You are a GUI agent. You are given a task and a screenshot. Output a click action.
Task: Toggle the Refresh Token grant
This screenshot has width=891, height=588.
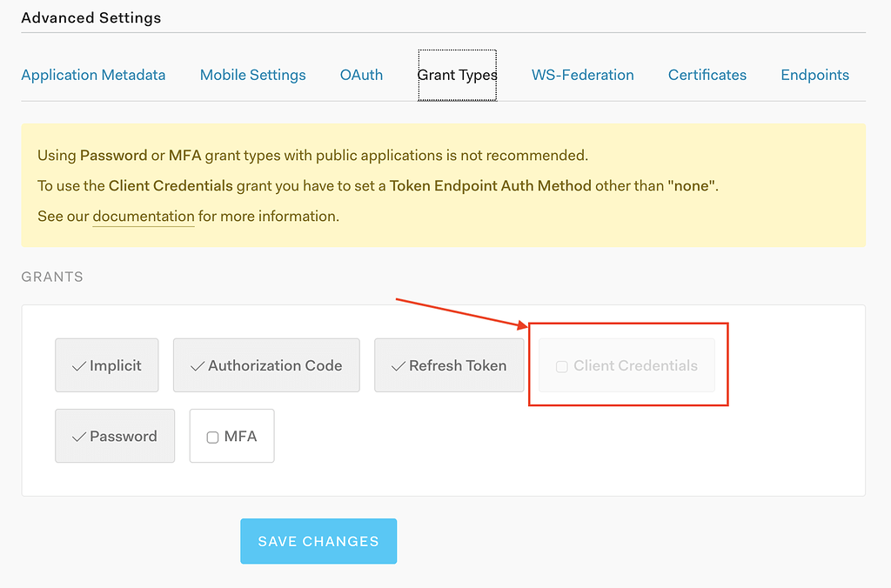point(448,365)
